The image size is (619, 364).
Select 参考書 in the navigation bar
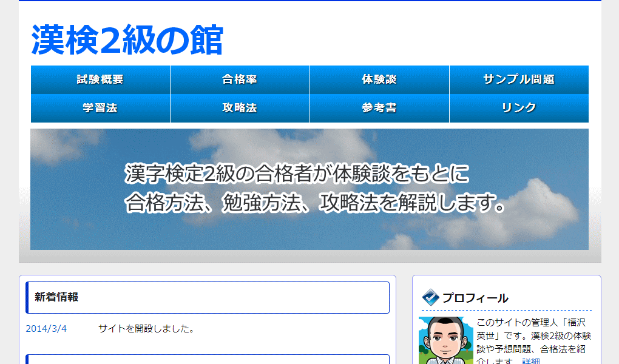tap(379, 107)
